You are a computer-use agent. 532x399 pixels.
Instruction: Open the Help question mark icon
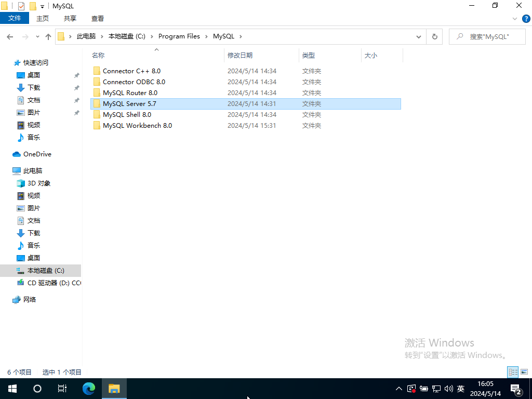coord(526,18)
